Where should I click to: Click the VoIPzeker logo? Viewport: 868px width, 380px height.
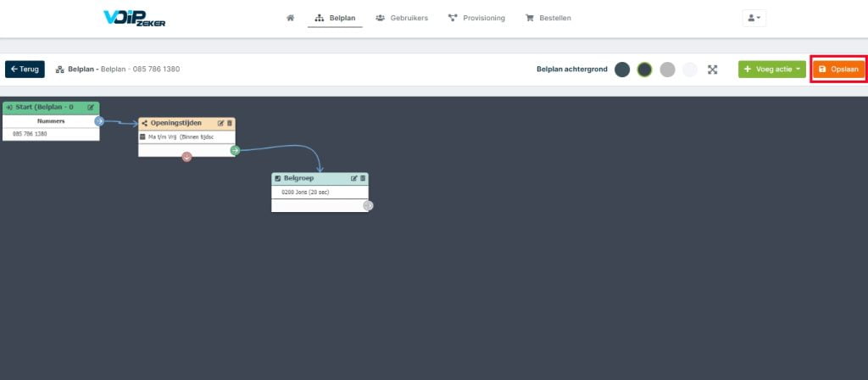[135, 18]
